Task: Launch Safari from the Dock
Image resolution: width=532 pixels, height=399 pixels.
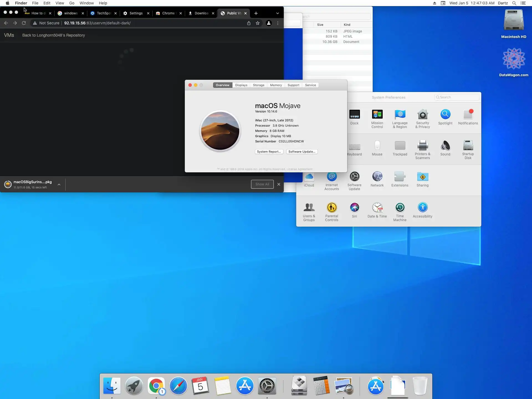Action: point(178,385)
